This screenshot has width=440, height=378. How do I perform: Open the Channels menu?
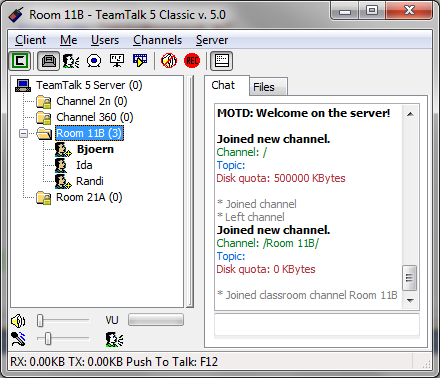pos(157,40)
